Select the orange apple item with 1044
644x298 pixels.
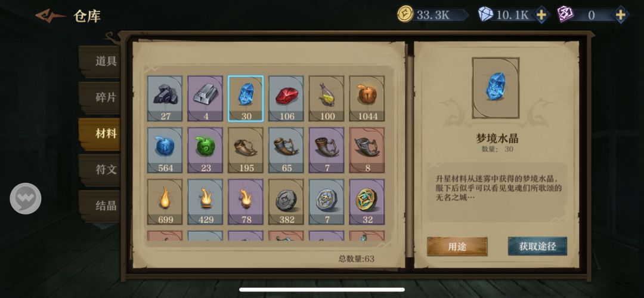pyautogui.click(x=367, y=99)
